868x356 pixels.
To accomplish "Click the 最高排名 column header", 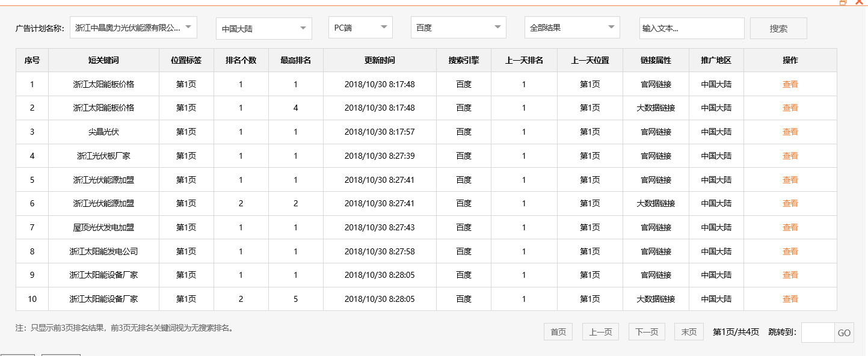I will [295, 60].
